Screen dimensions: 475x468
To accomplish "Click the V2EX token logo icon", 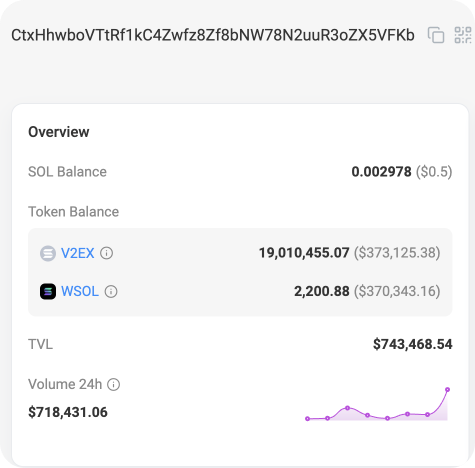I will click(x=48, y=253).
